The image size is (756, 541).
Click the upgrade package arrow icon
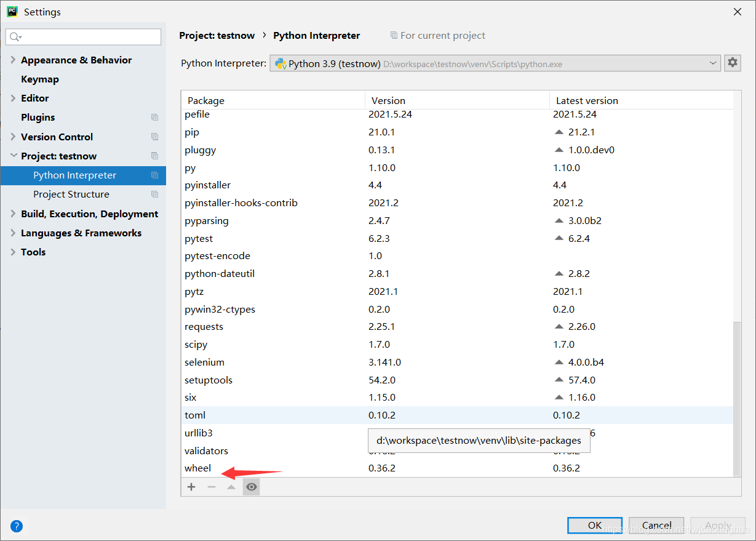pos(231,487)
